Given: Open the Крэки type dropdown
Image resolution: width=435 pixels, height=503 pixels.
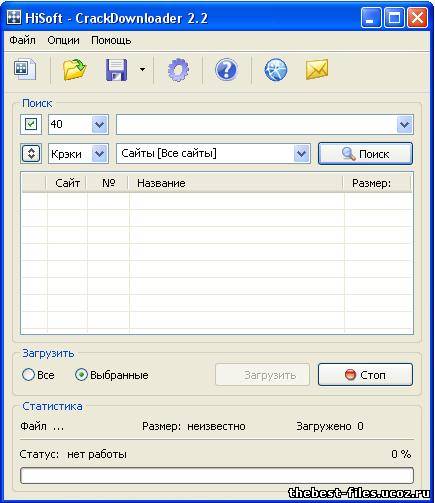Looking at the screenshot, I should coord(100,154).
